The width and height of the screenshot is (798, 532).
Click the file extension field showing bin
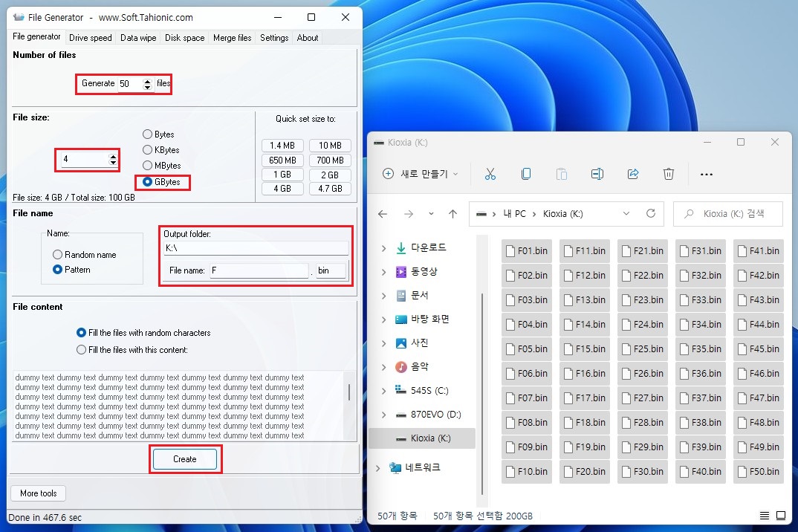point(331,270)
